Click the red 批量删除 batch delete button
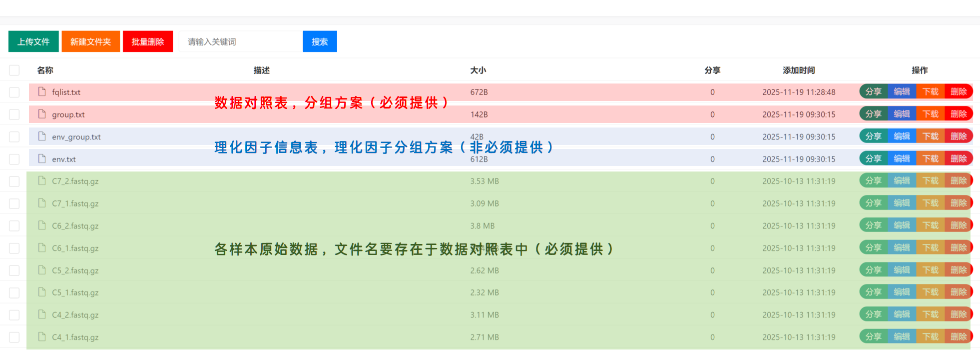The height and width of the screenshot is (354, 980). (147, 41)
